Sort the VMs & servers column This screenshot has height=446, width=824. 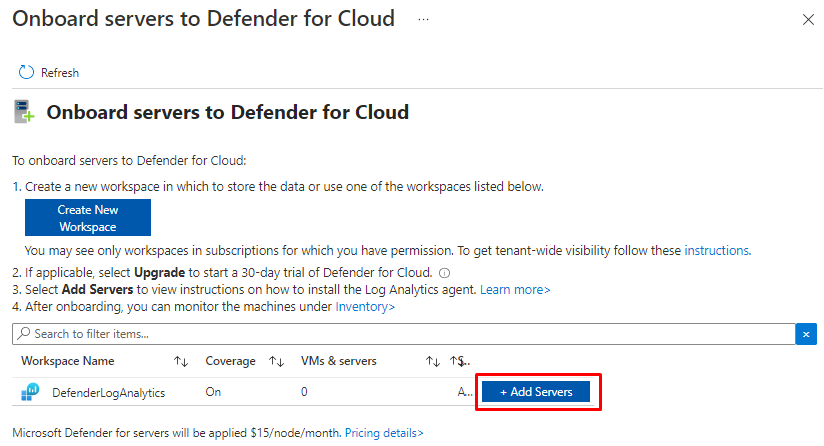433,361
